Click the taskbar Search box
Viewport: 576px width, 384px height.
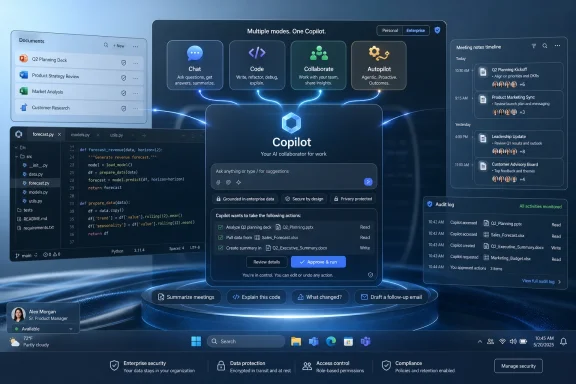246,341
